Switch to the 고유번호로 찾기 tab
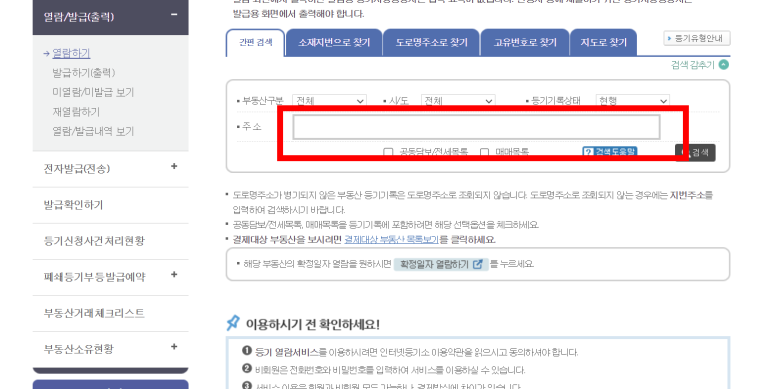Viewport: 773px width, 389px height. coord(525,43)
